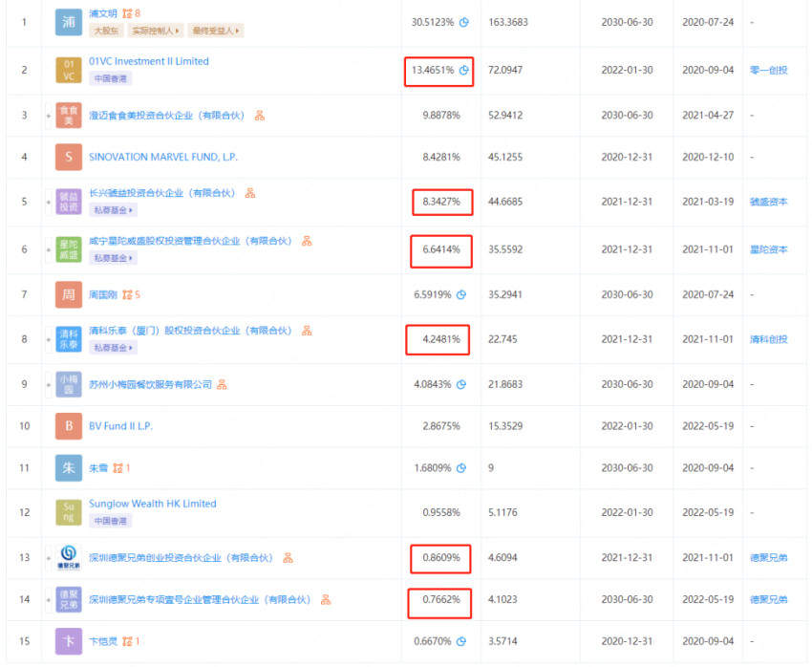Click the 卞 avatar thumbnail in row 15

(69, 641)
